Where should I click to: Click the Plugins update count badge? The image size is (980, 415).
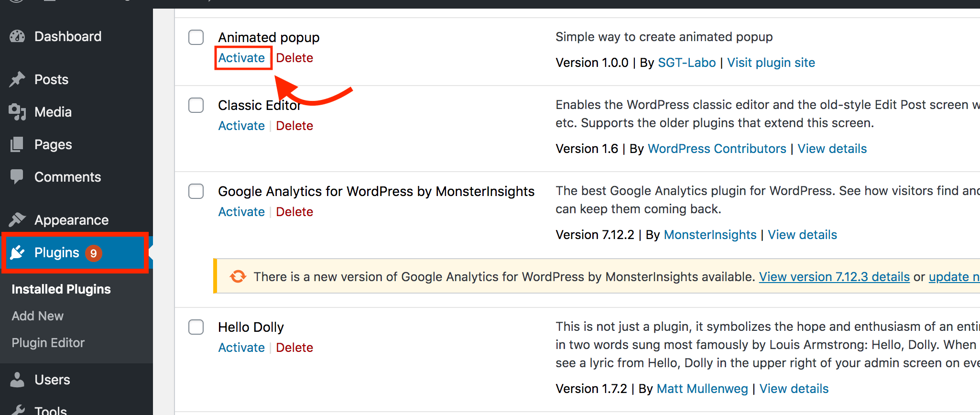tap(94, 253)
